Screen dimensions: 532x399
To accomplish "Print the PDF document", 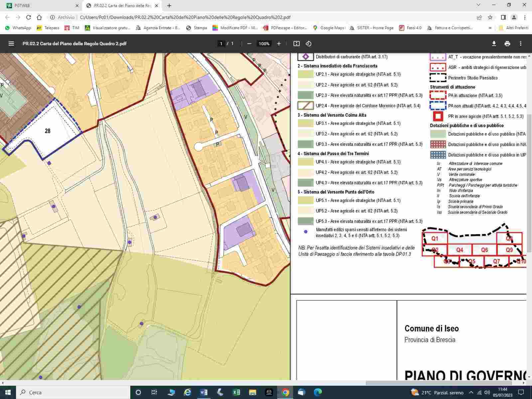I will point(507,44).
